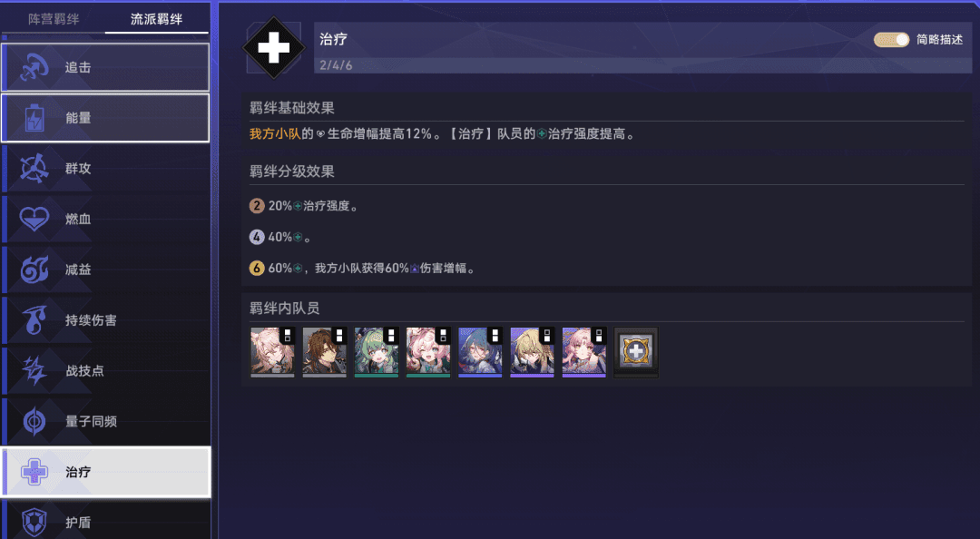Click the brown-haired male character portrait
Viewport: 980px width, 539px height.
[324, 352]
